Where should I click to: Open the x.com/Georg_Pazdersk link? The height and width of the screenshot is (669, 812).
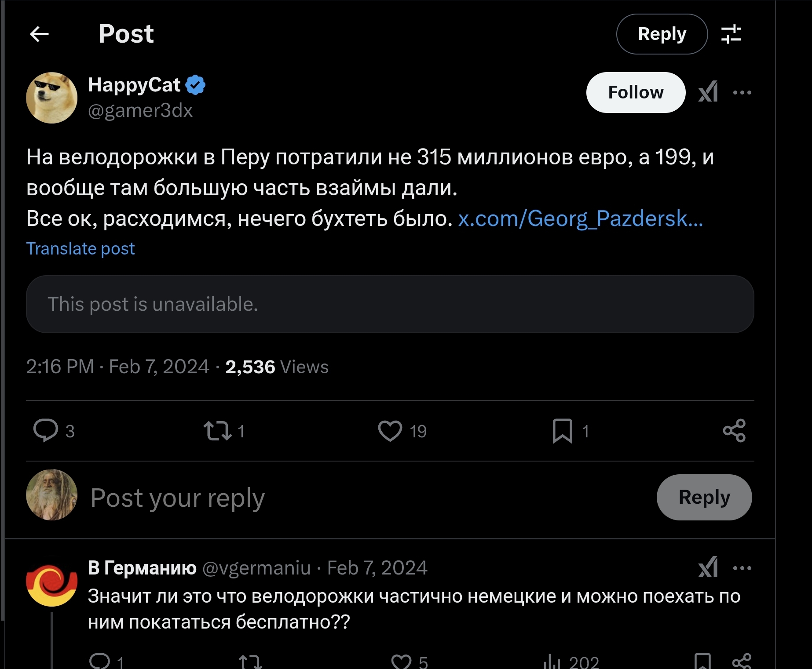[x=581, y=218]
